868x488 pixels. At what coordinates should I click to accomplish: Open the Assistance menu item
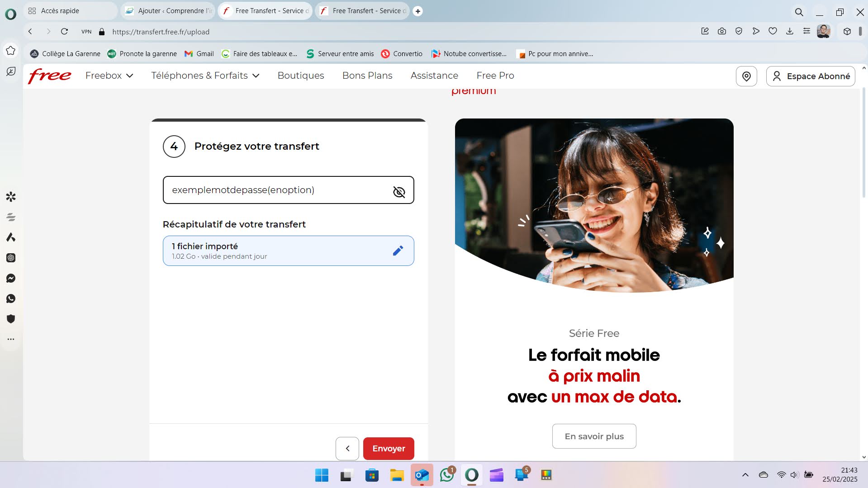click(x=434, y=76)
